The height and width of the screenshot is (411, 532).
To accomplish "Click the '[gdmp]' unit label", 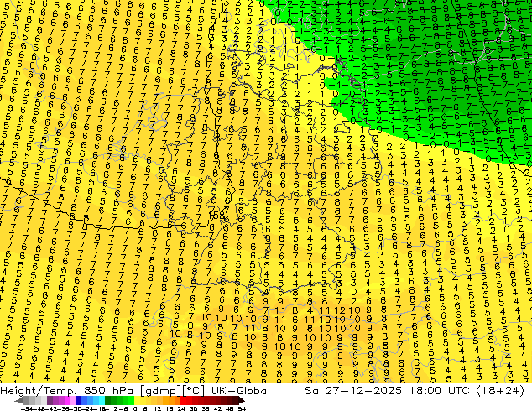I will (160, 391).
